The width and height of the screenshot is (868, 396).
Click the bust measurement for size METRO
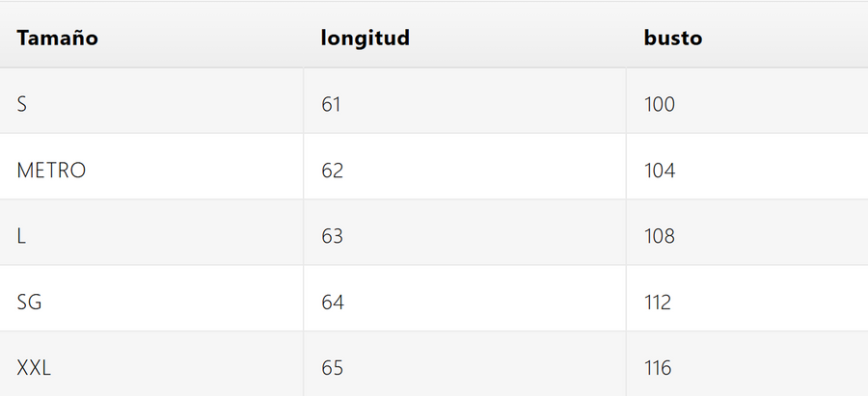click(x=660, y=171)
